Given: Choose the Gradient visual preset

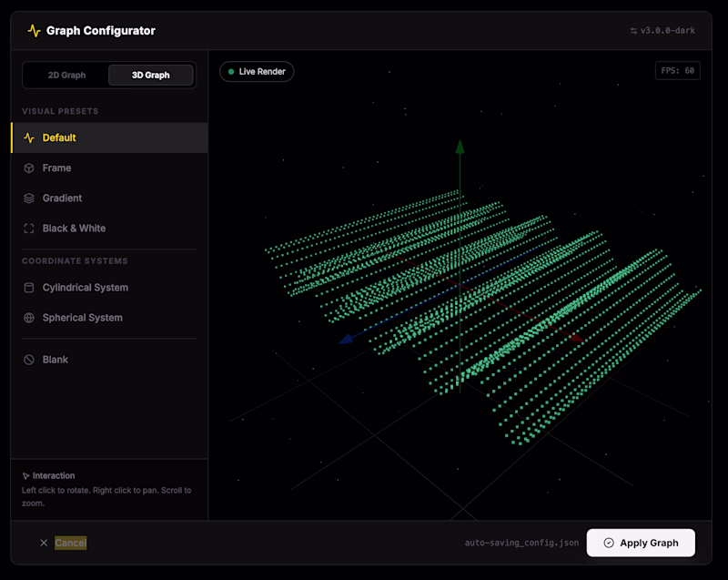Looking at the screenshot, I should [62, 198].
